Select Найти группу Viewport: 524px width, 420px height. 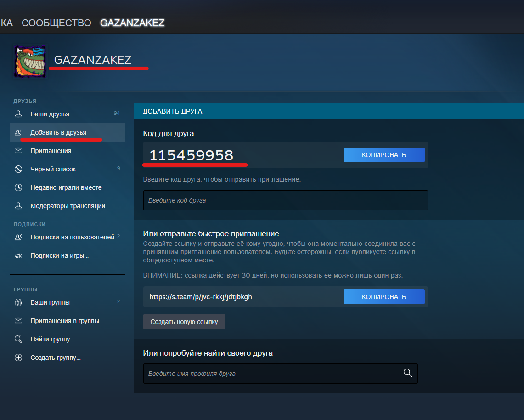click(x=68, y=340)
